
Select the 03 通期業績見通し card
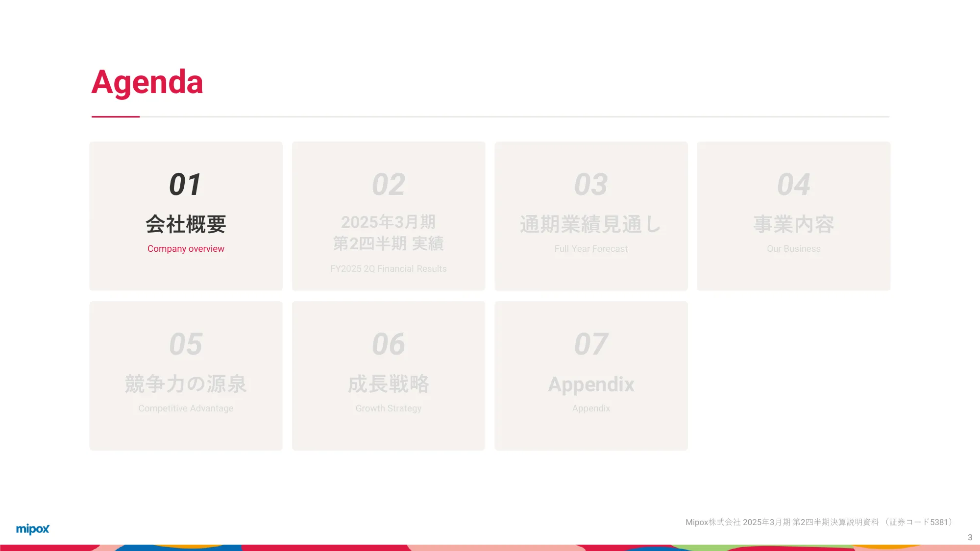[591, 216]
